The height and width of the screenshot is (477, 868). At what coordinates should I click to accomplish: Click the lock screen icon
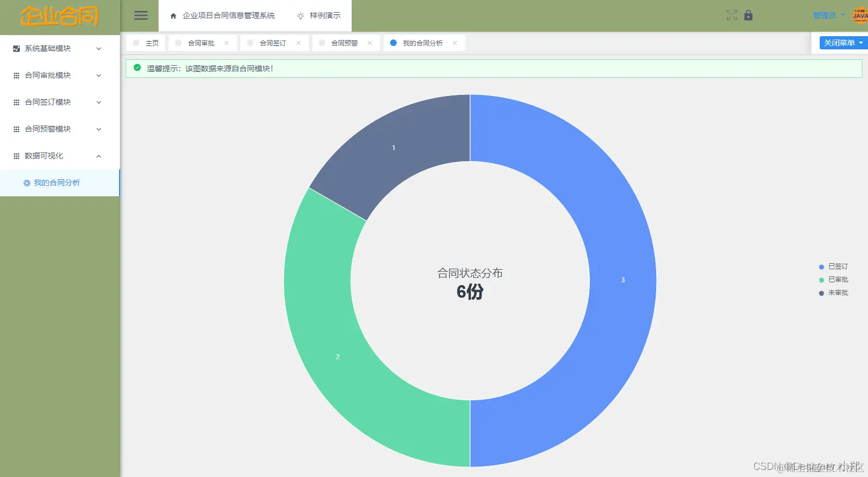748,15
